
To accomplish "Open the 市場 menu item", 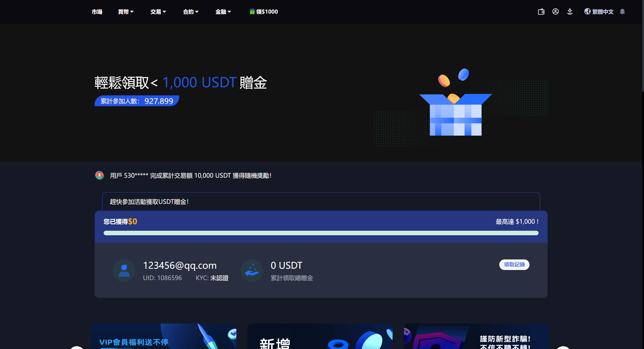I will pos(97,12).
